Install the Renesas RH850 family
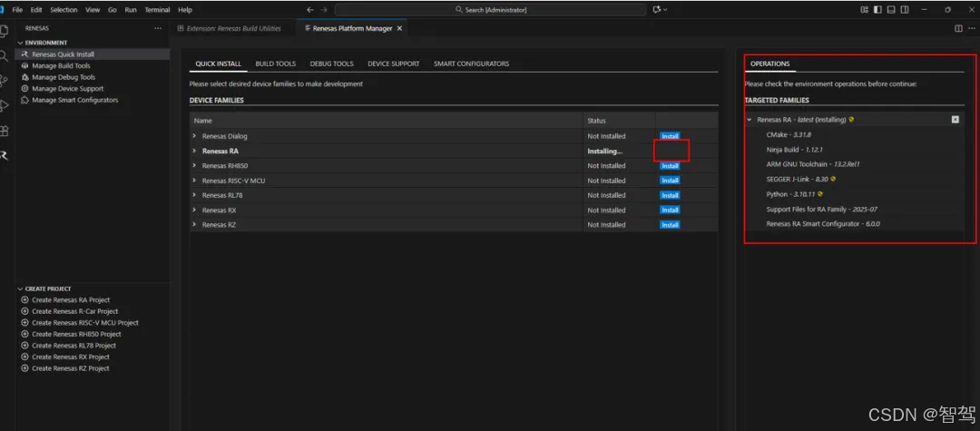 [x=670, y=165]
